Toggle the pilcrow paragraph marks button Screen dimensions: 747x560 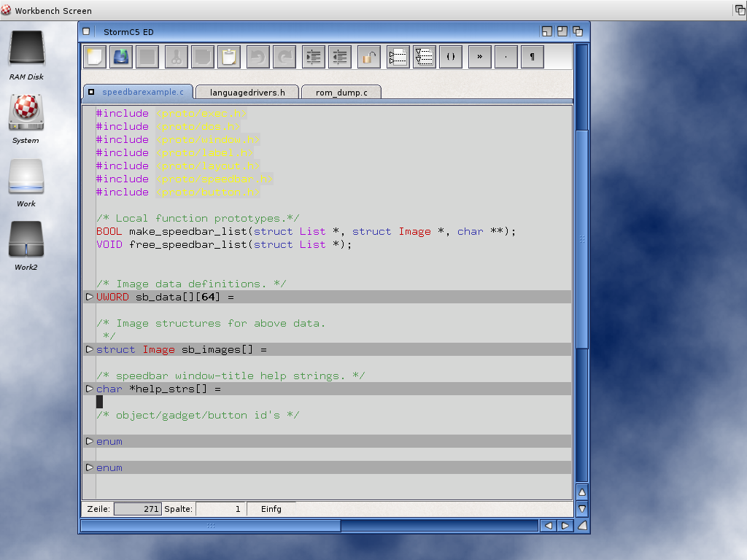click(x=533, y=57)
